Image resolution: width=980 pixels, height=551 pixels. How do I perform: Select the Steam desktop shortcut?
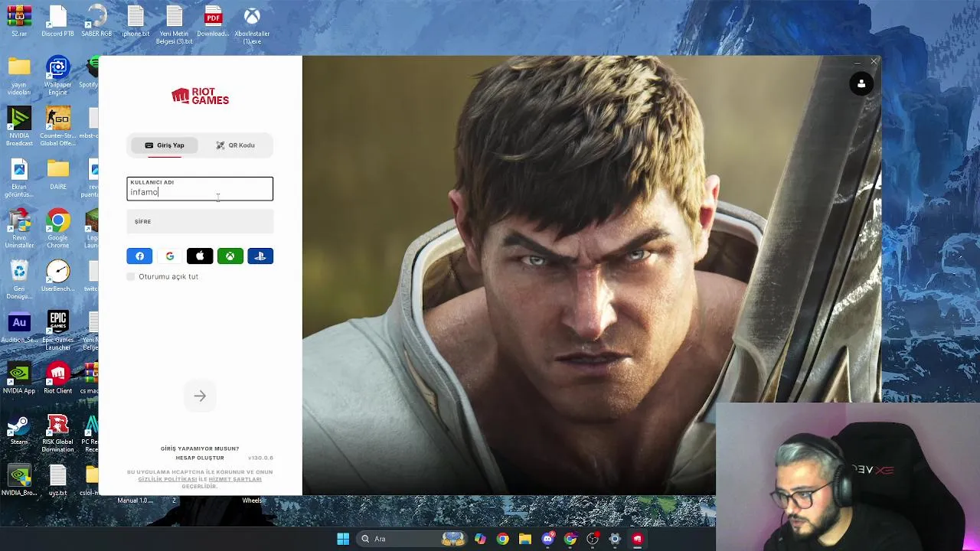tap(19, 430)
